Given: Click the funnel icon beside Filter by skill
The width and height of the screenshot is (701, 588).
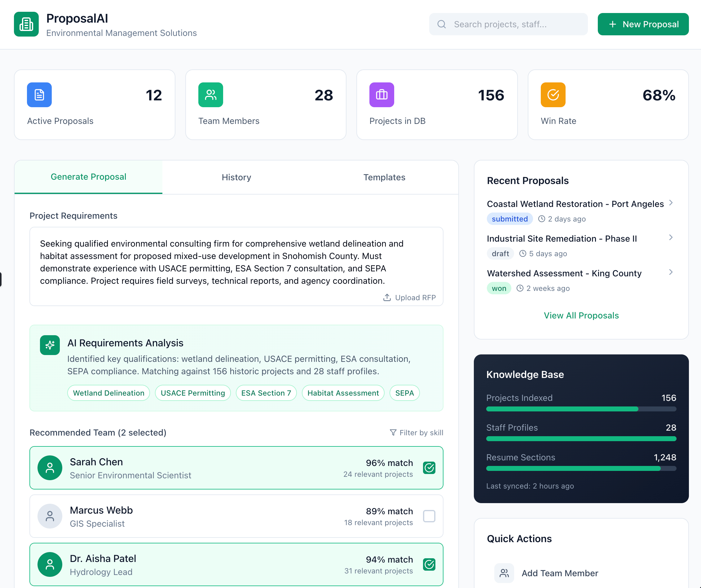Looking at the screenshot, I should click(393, 432).
